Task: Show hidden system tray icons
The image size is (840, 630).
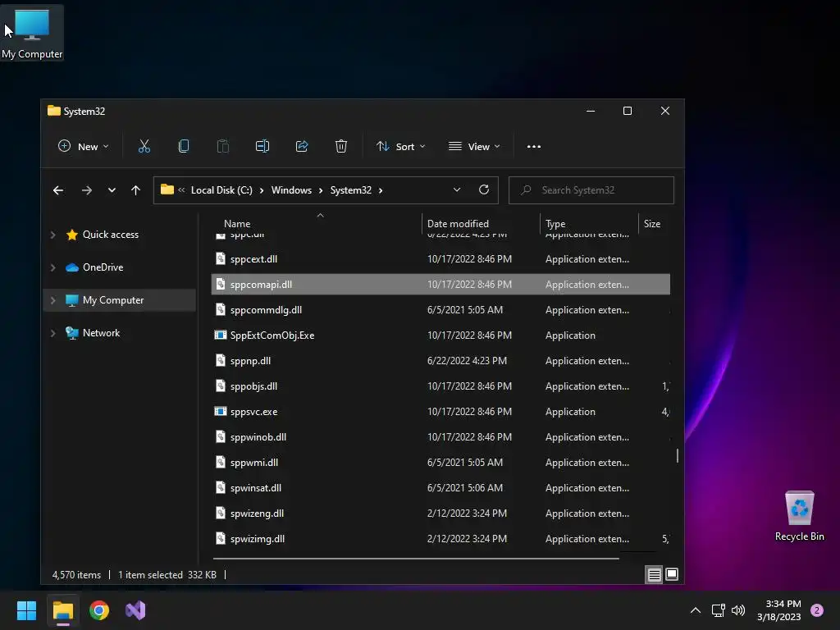Action: tap(696, 610)
